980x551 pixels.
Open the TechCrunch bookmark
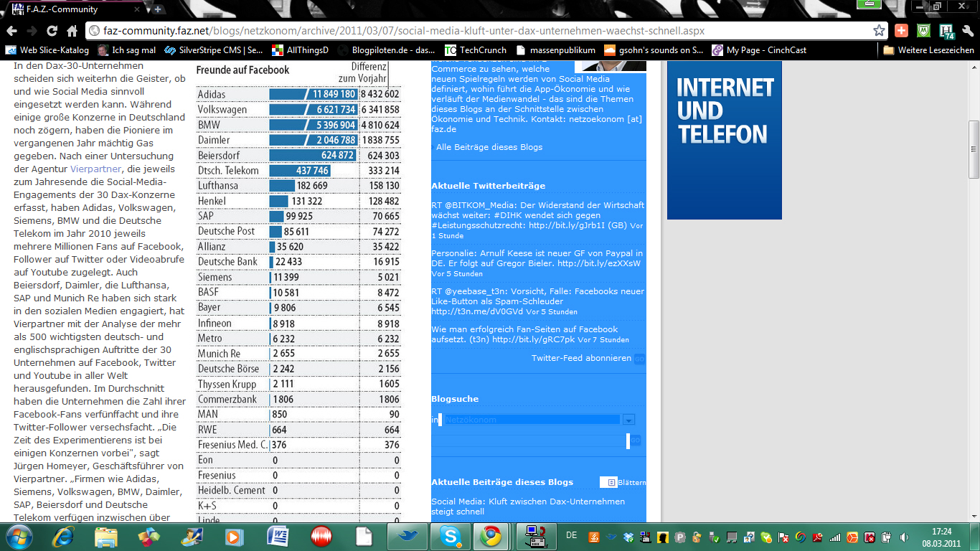coord(476,50)
